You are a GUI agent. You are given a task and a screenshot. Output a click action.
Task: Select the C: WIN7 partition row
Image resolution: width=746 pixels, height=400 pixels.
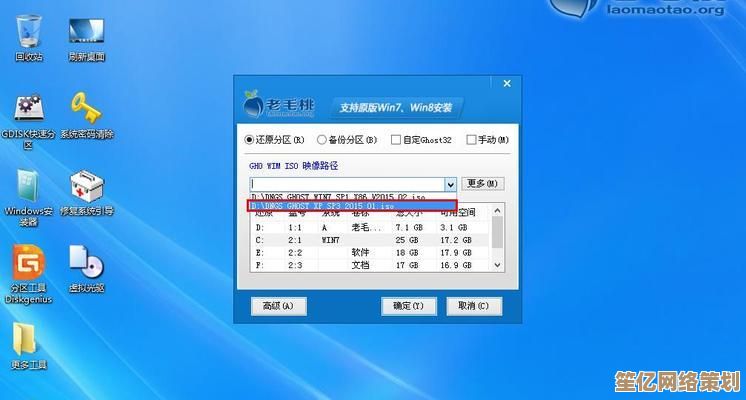click(371, 240)
